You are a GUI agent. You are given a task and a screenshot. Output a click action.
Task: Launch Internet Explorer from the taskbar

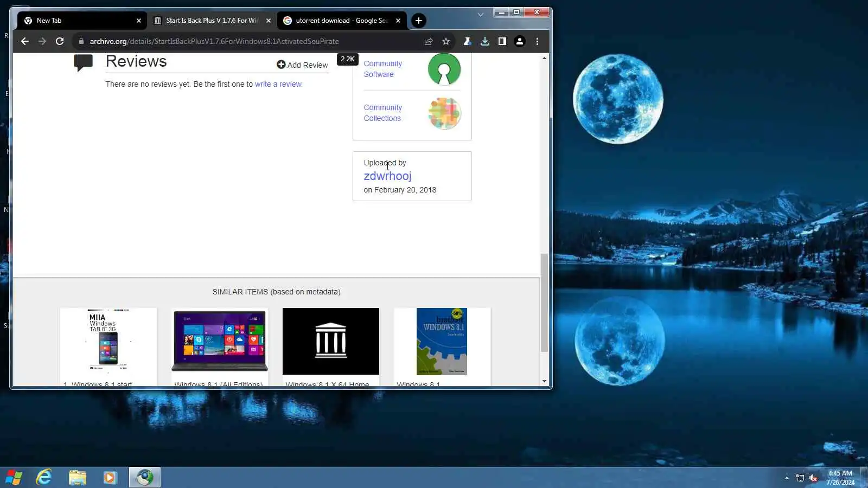point(44,477)
